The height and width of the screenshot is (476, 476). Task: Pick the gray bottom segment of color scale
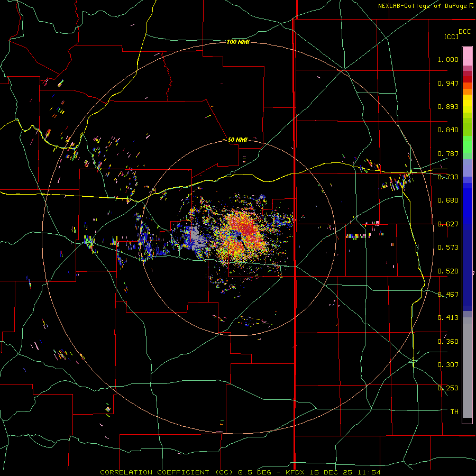(x=467, y=368)
